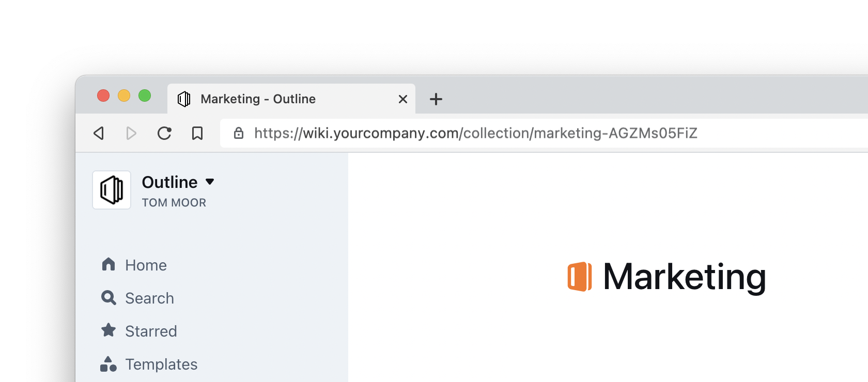
Task: Maximize the window with the green button
Action: (x=145, y=95)
